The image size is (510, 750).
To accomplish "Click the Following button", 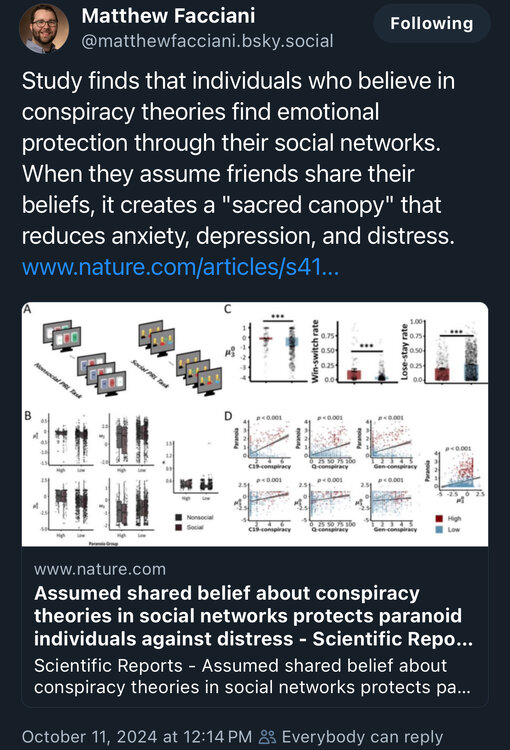I will [x=432, y=23].
